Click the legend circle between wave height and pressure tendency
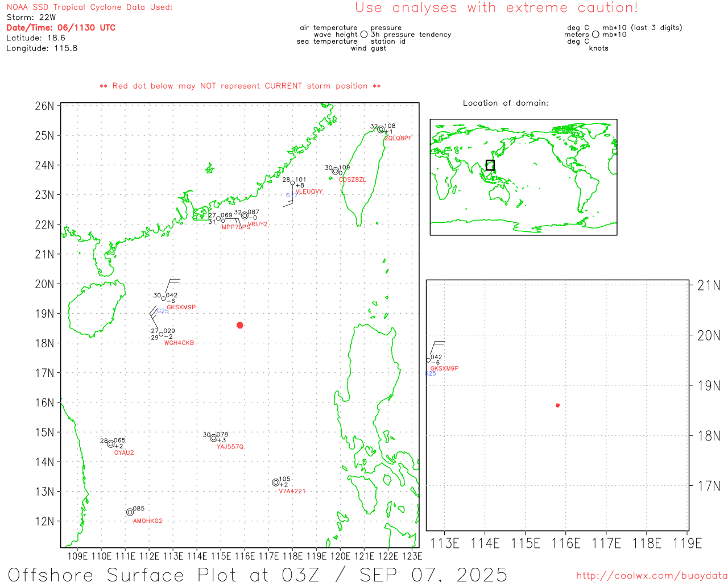Image resolution: width=728 pixels, height=582 pixels. [x=364, y=34]
